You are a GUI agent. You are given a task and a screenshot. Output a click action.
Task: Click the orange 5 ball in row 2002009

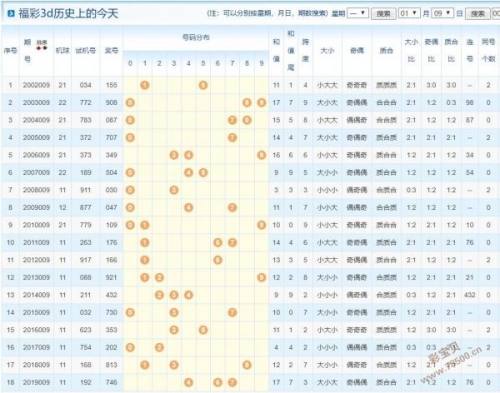(203, 85)
